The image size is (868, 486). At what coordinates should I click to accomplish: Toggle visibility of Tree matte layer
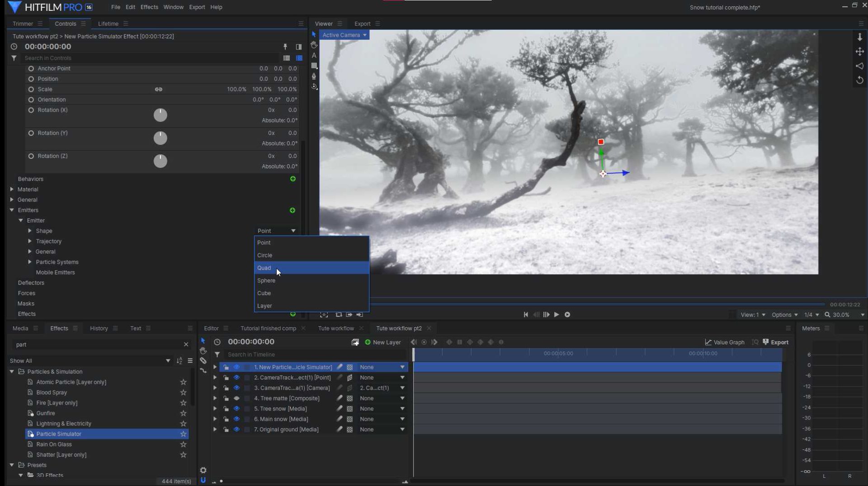point(236,398)
